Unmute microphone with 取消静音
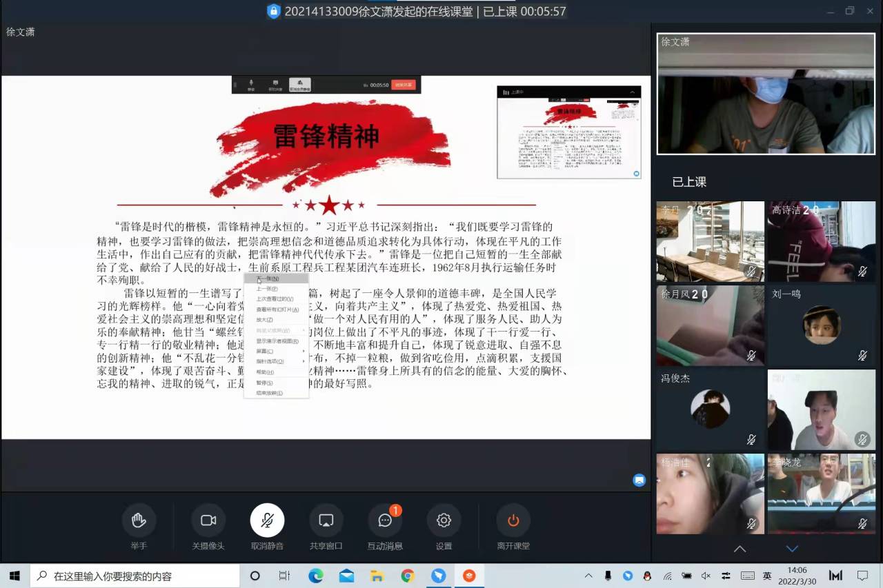The height and width of the screenshot is (588, 883). (267, 520)
